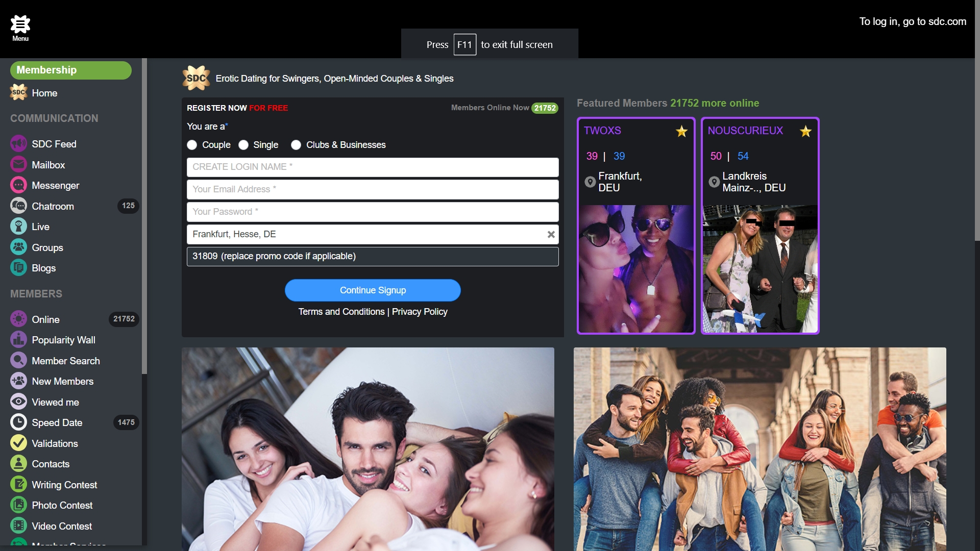Click the page vertical scrollbar

(x=977, y=120)
